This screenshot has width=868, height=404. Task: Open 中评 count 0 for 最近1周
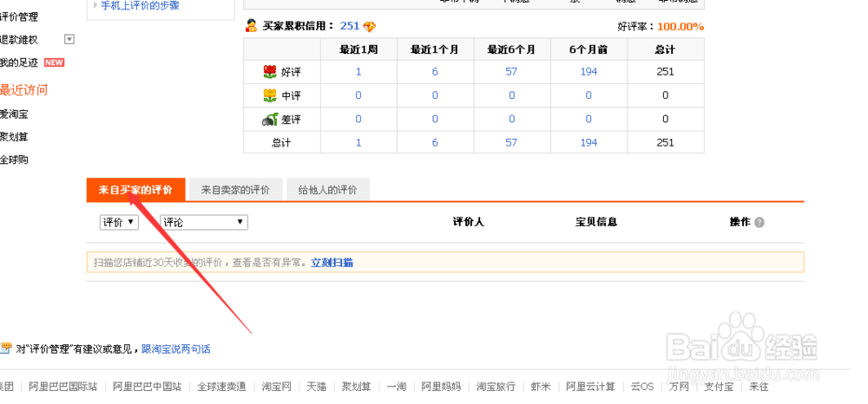click(358, 95)
